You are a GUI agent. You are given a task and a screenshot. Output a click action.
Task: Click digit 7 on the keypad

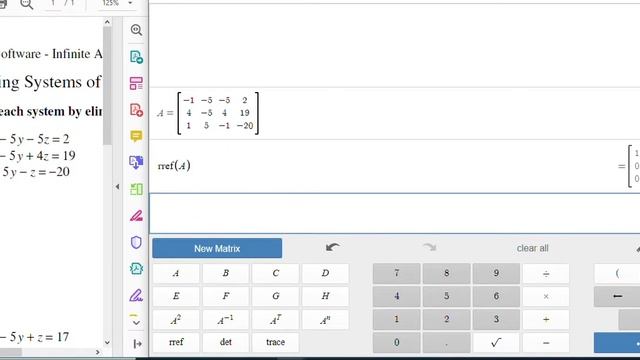click(x=396, y=273)
